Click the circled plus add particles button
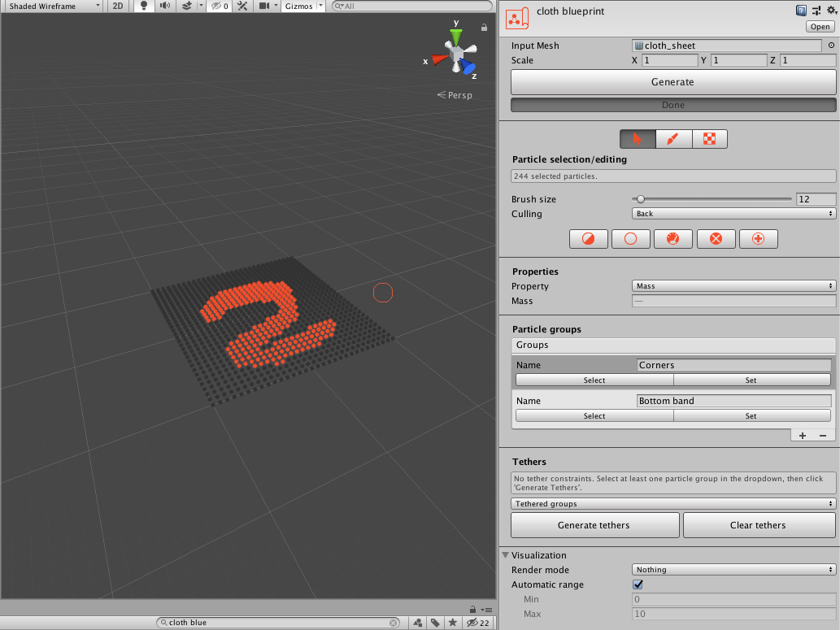This screenshot has width=840, height=630. coord(758,239)
